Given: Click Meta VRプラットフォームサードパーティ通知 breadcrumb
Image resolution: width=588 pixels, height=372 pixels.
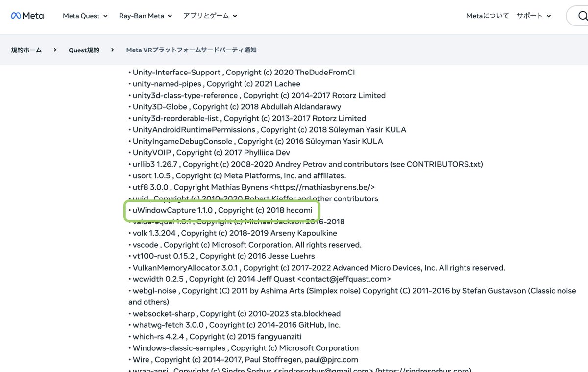Looking at the screenshot, I should pos(192,50).
